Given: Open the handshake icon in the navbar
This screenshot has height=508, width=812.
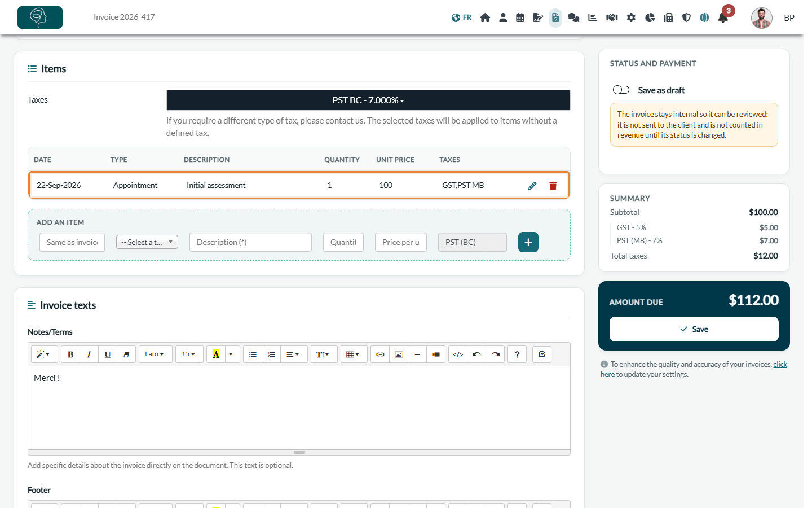Looking at the screenshot, I should pyautogui.click(x=612, y=17).
